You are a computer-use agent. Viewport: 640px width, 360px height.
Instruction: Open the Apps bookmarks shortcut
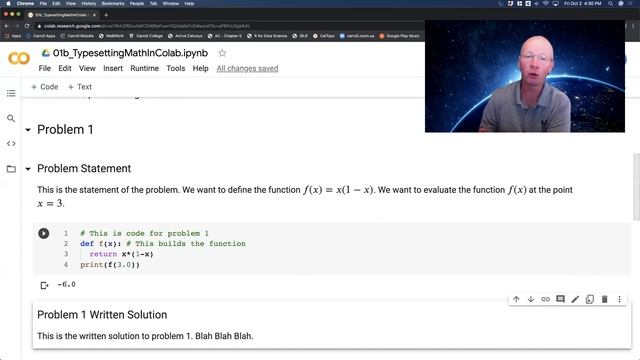point(13,36)
